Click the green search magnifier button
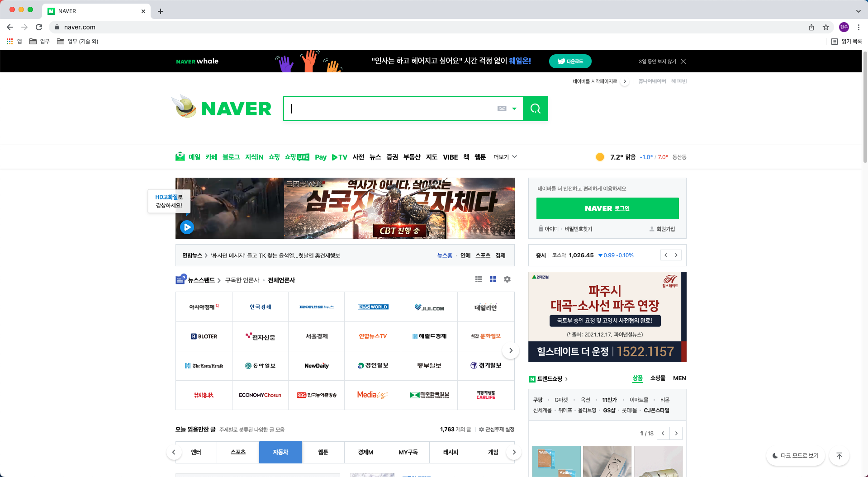This screenshot has height=477, width=868. click(x=536, y=109)
